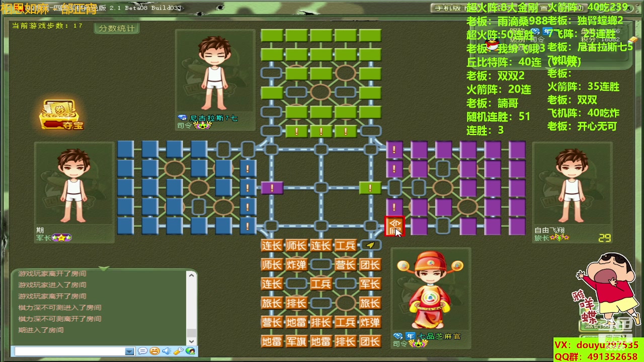This screenshot has height=362, width=644.
Task: Select the 旅长 piece left of 排长
Action: pos(272,303)
